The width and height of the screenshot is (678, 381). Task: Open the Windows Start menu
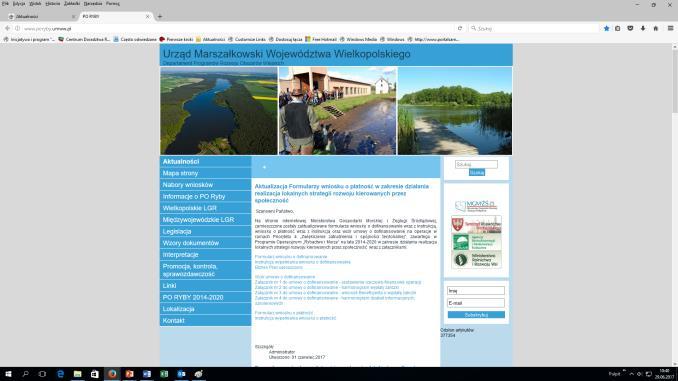click(x=8, y=374)
